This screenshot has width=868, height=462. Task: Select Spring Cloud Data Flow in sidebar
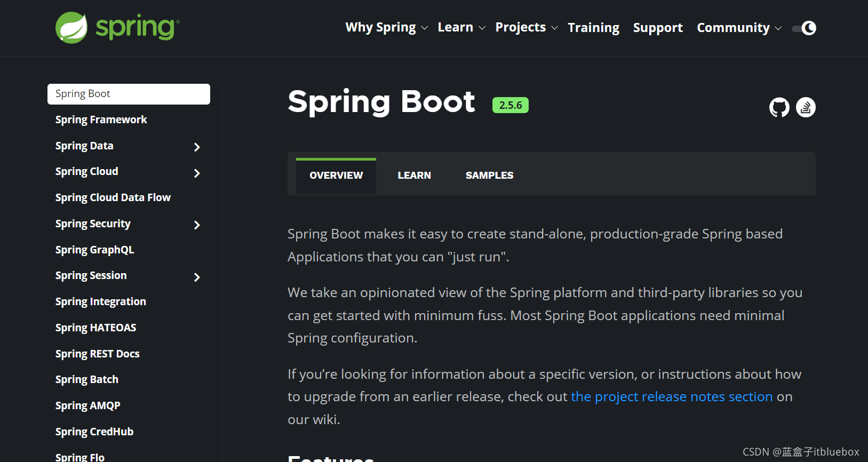coord(113,198)
